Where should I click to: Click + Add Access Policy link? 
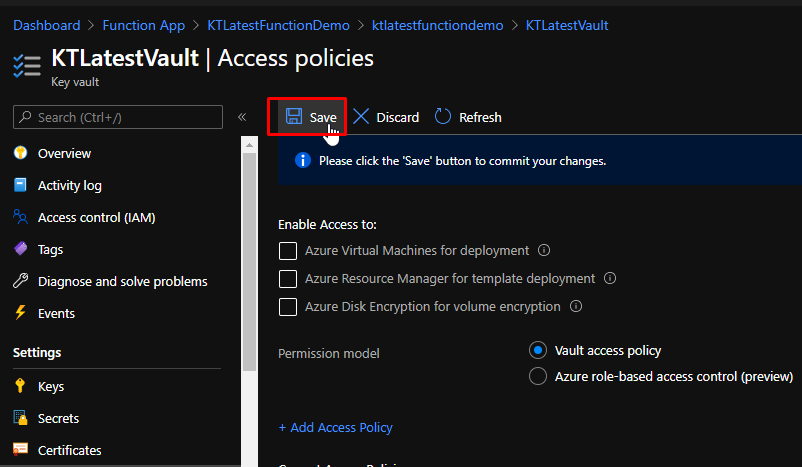(336, 427)
